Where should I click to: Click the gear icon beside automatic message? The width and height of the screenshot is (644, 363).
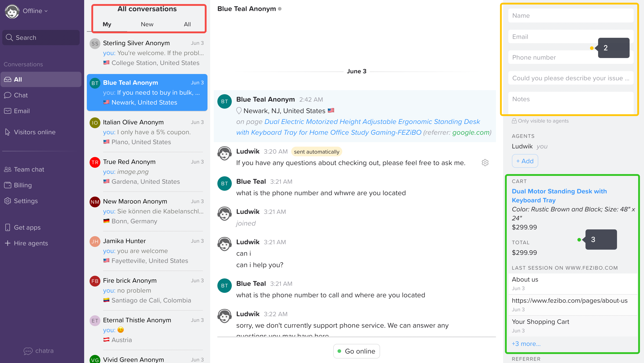pyautogui.click(x=485, y=163)
